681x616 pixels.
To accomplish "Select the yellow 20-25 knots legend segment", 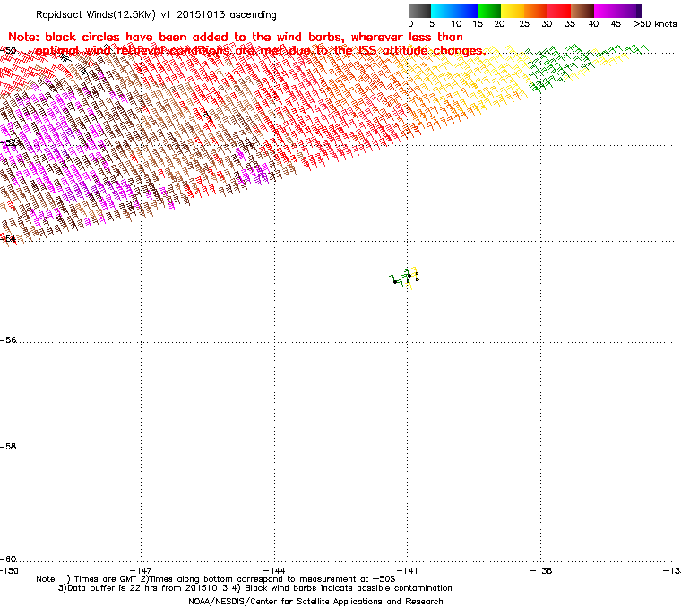I will tap(513, 11).
